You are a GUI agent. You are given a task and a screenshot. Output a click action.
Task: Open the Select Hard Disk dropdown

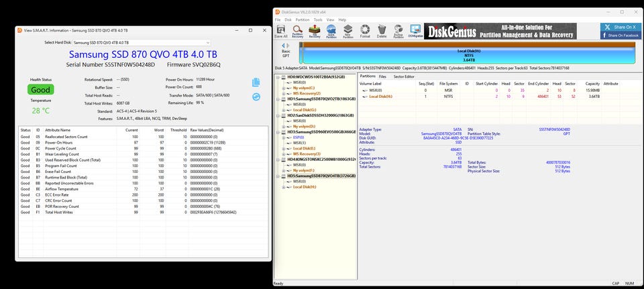142,43
